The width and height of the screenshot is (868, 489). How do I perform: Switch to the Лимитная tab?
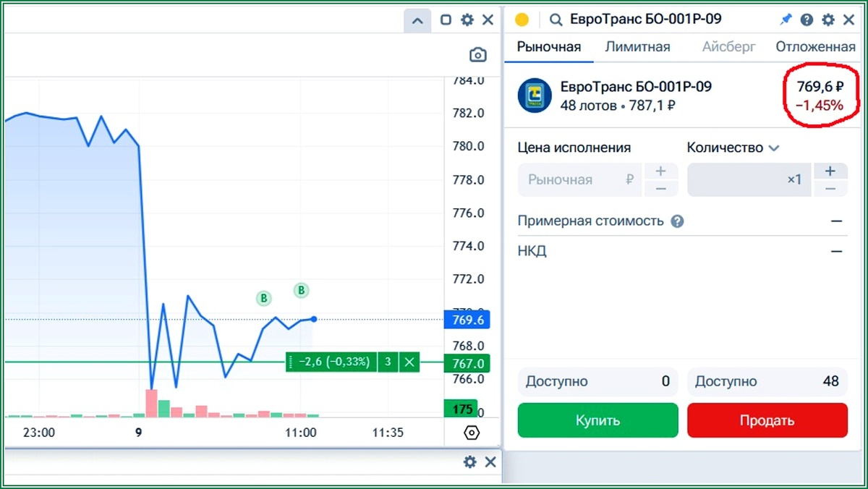637,46
